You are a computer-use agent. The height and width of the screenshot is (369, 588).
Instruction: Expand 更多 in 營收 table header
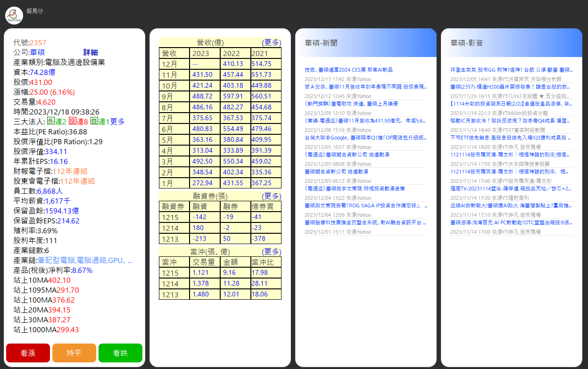click(x=271, y=42)
